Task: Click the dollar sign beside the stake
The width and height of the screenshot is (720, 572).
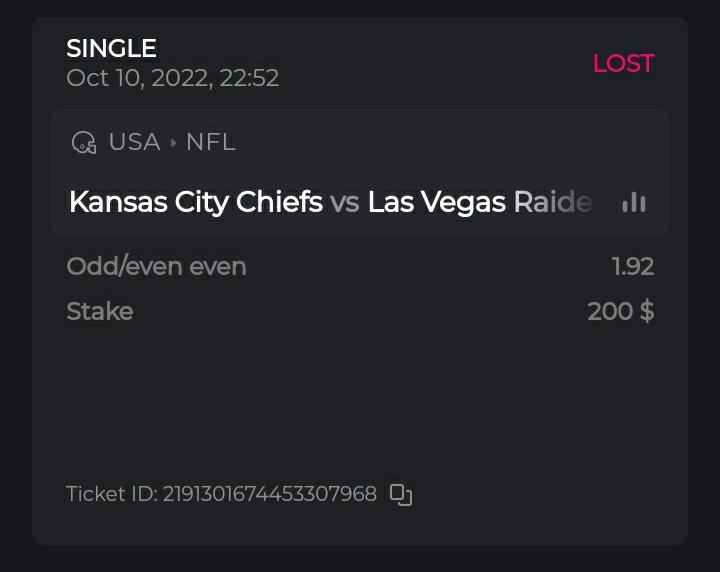Action: [x=647, y=311]
